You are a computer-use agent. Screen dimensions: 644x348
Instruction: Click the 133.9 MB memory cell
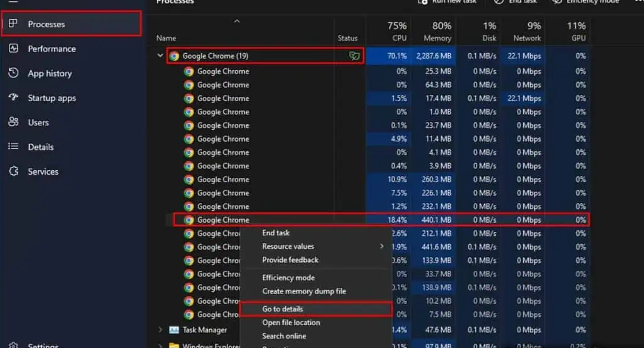(434, 261)
